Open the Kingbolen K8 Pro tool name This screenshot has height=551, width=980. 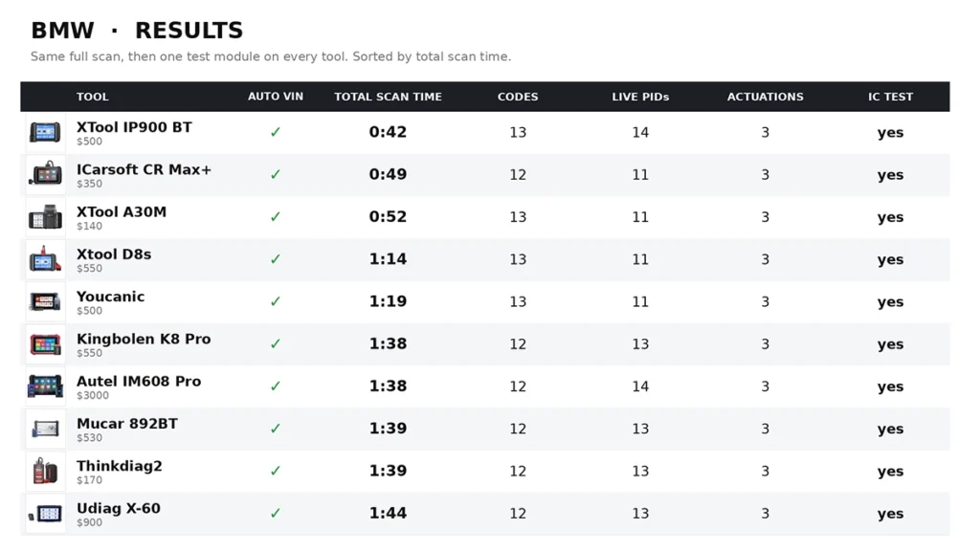click(x=144, y=340)
